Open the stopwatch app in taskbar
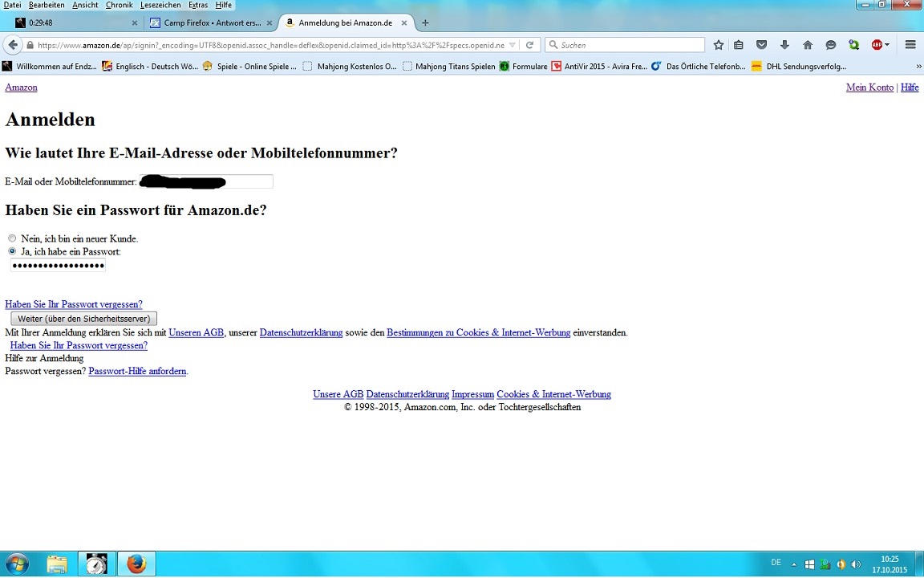The height and width of the screenshot is (578, 924). click(96, 564)
